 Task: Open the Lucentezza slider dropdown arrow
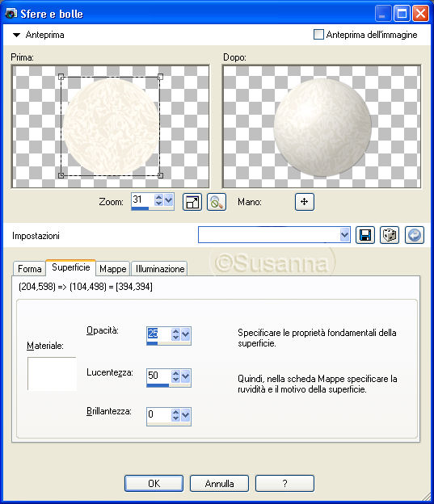click(x=186, y=376)
